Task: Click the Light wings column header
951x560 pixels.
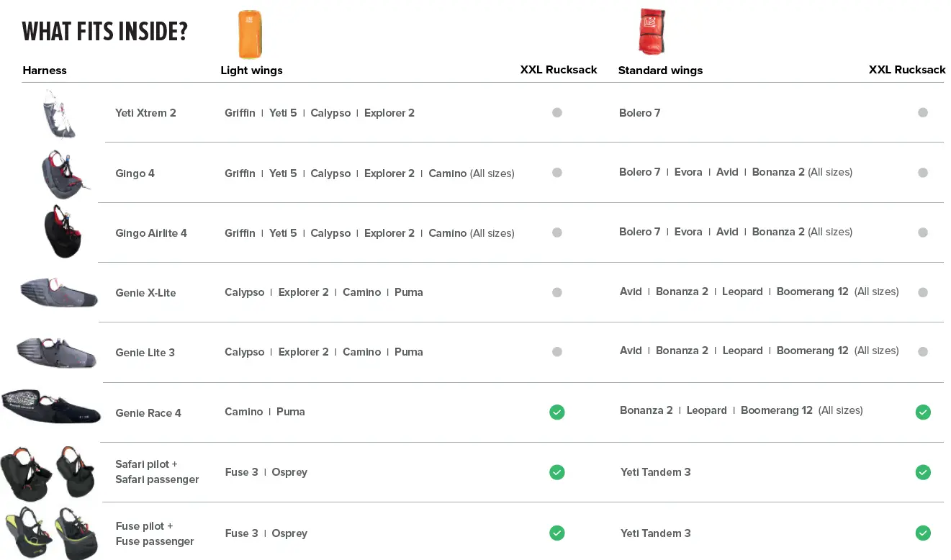Action: [x=251, y=71]
